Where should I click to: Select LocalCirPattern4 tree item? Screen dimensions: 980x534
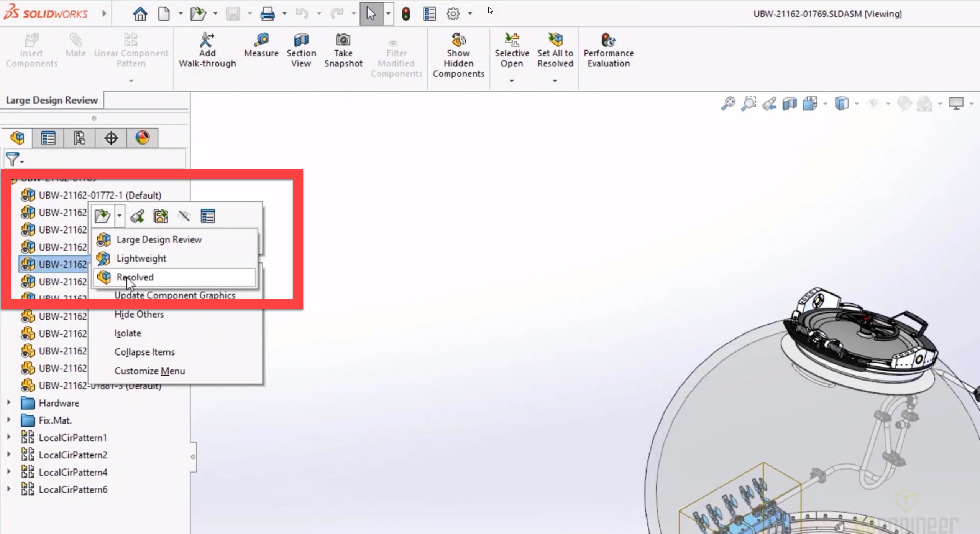[x=73, y=472]
